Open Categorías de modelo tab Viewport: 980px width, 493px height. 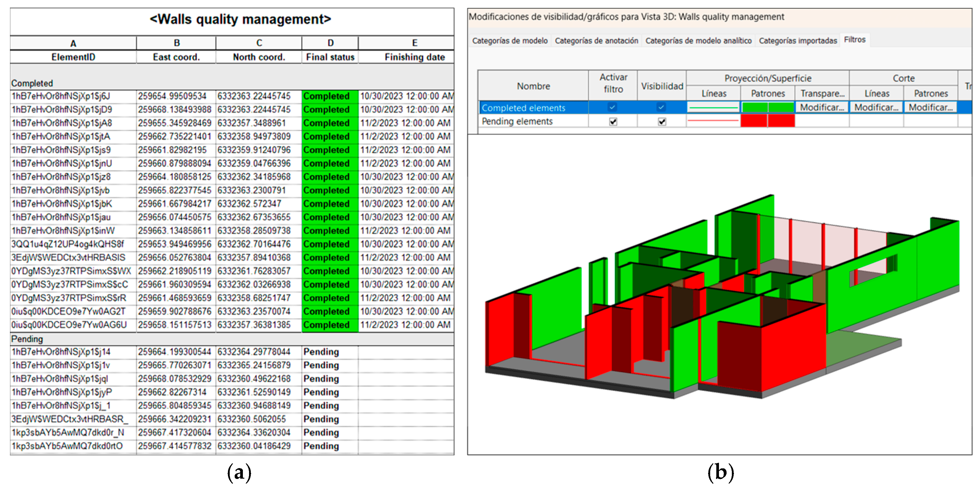pyautogui.click(x=509, y=41)
